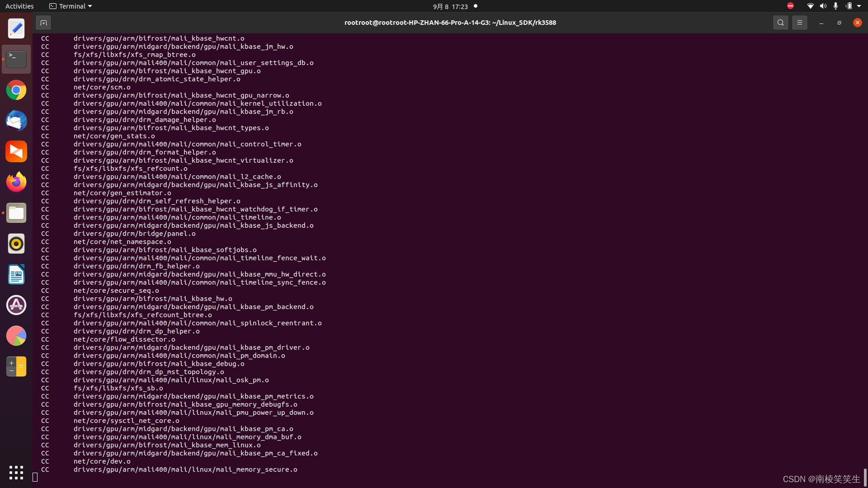Show all applications grid
This screenshot has width=868, height=488.
coord(16,473)
